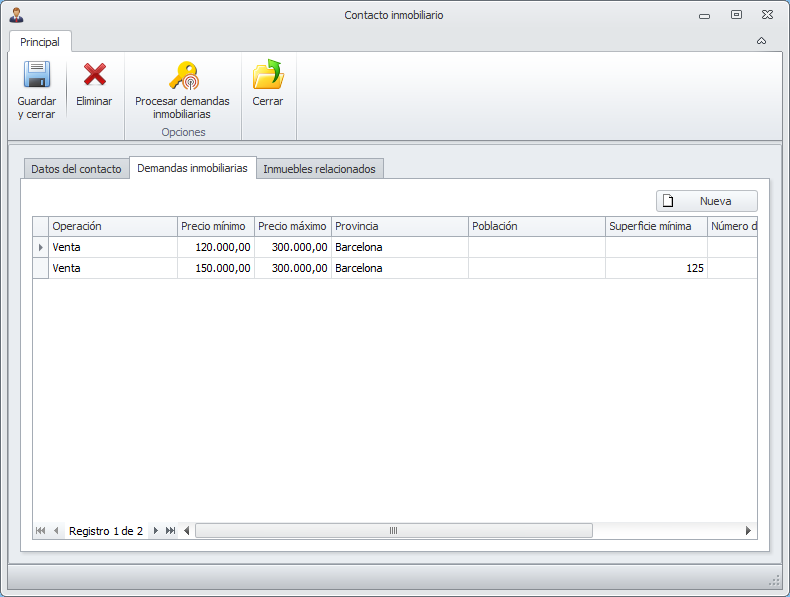790x597 pixels.
Task: Click the contact app icon in title bar
Action: (17, 15)
